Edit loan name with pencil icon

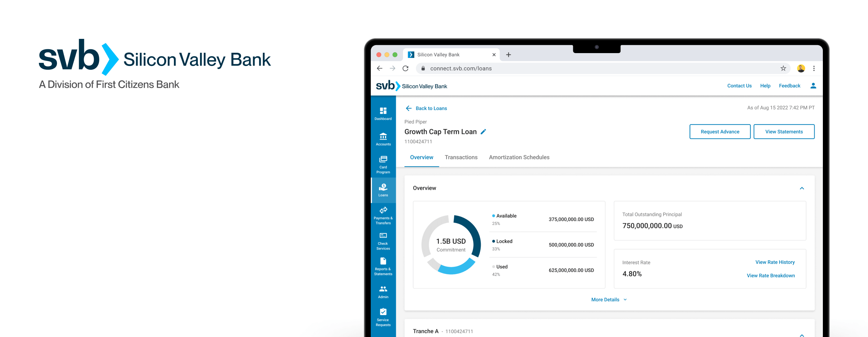(x=483, y=132)
